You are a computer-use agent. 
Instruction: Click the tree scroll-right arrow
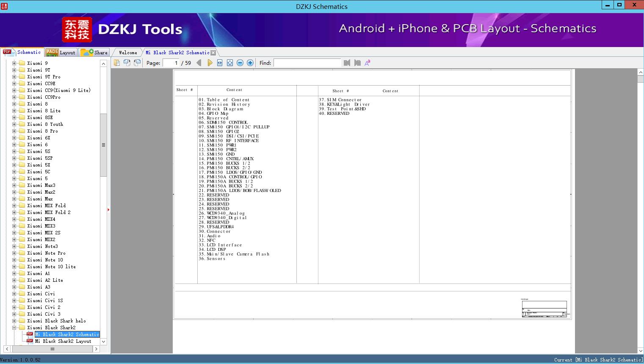click(96, 349)
